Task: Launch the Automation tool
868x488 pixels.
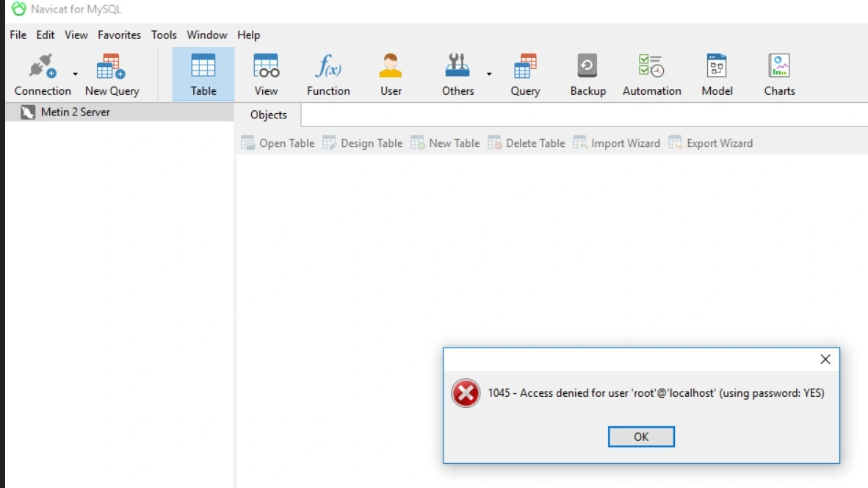Action: coord(651,74)
